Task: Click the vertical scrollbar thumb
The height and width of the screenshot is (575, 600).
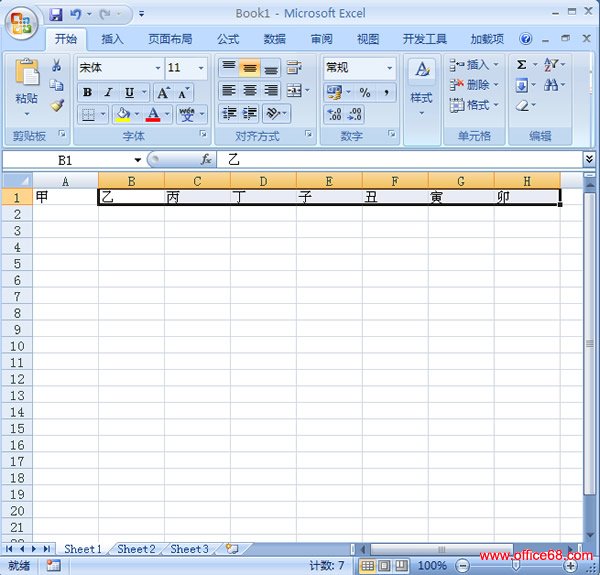Action: click(589, 344)
